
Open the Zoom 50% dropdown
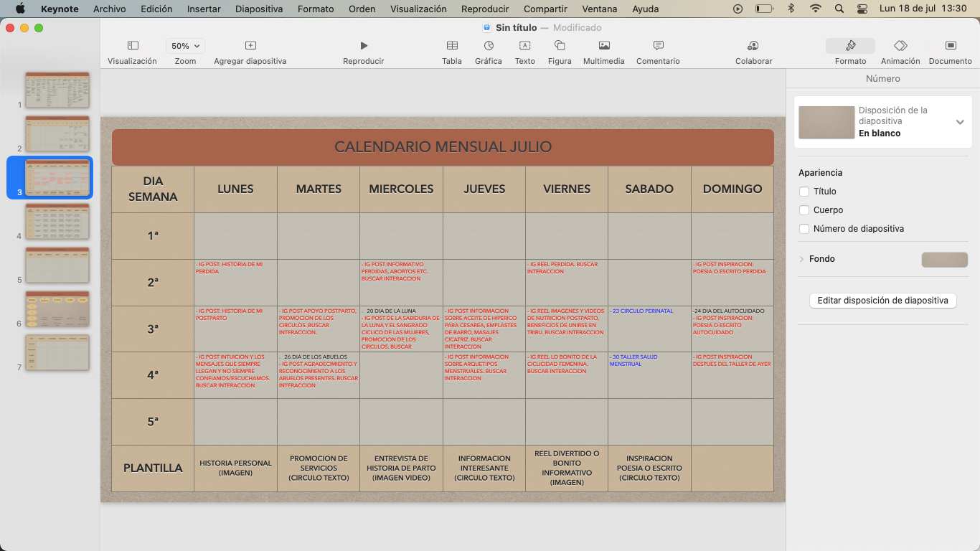click(185, 46)
